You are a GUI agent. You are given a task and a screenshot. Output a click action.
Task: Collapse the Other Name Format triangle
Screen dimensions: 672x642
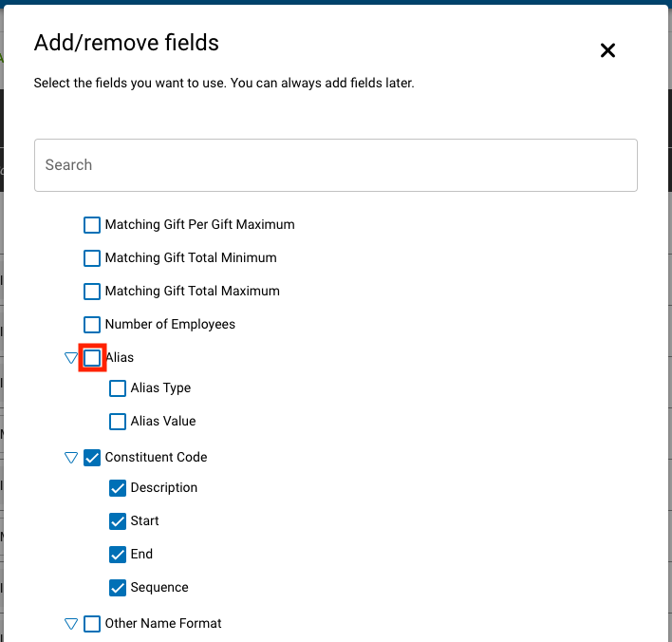[x=71, y=624]
